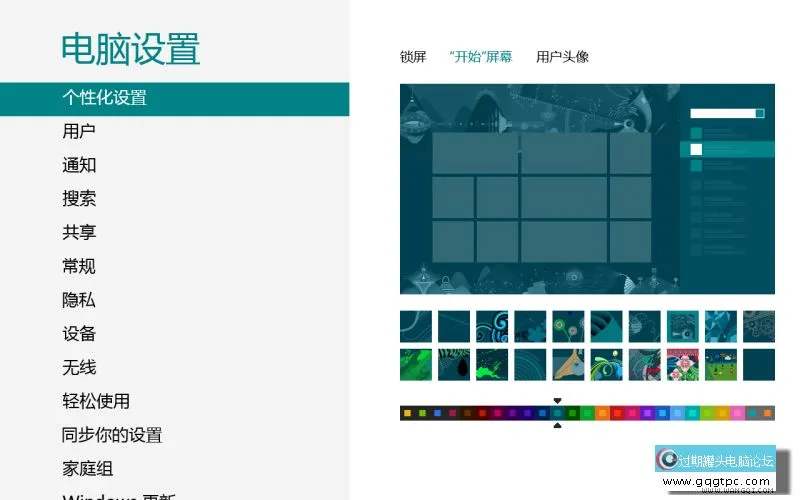Select the gears pattern background thumbnail
The height and width of the screenshot is (500, 800).
point(758,326)
